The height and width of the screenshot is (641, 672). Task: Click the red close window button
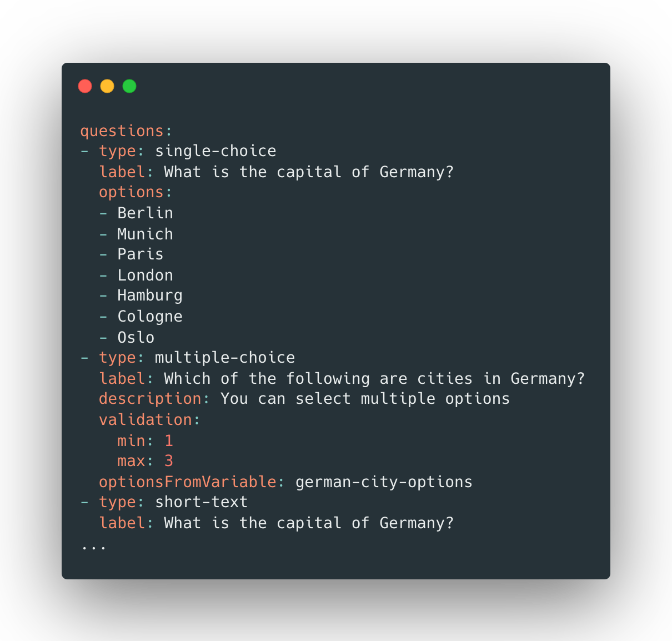click(85, 86)
